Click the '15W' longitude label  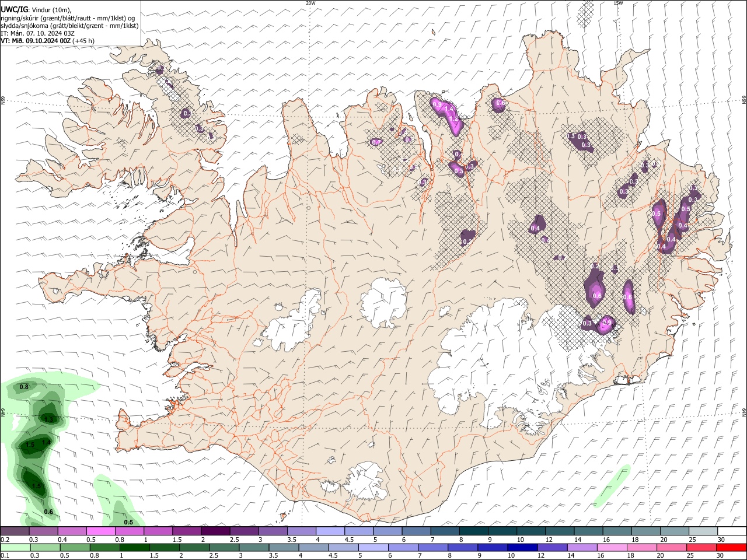point(618,2)
